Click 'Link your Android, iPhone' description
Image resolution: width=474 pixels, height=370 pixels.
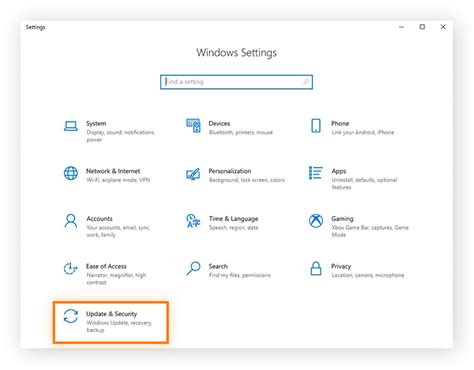tap(363, 133)
